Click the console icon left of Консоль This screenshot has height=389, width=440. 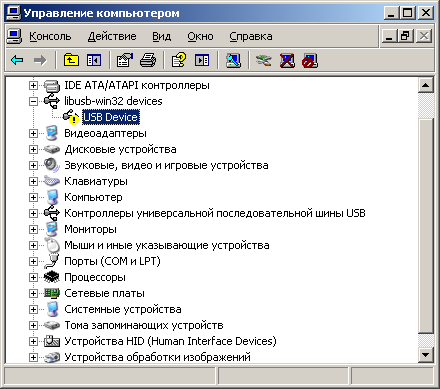[15, 36]
